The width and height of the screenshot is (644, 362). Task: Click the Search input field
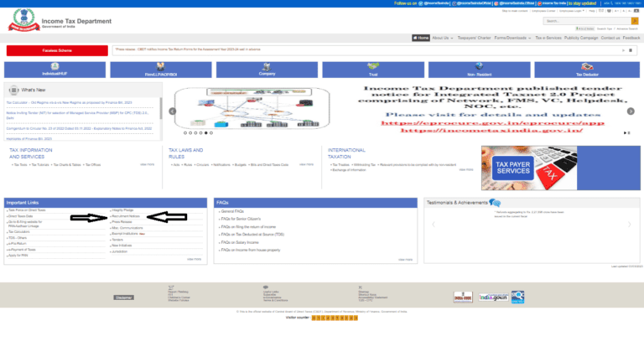(587, 21)
